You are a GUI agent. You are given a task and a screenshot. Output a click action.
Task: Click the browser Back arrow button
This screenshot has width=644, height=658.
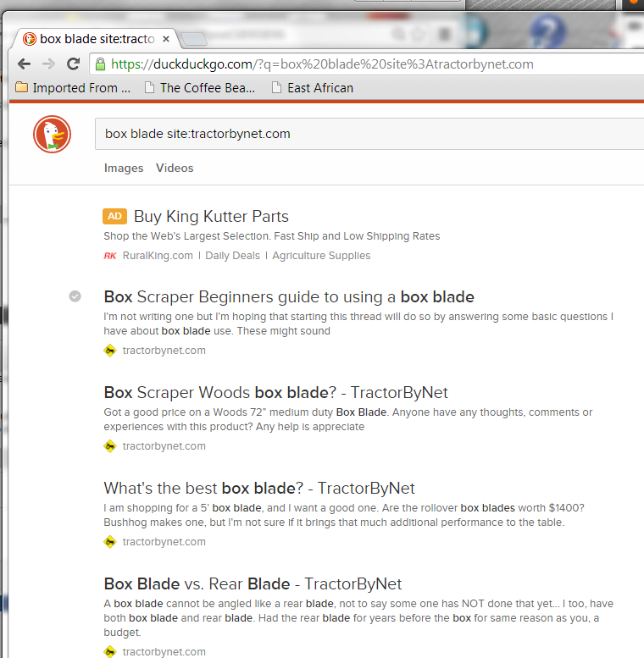click(x=24, y=64)
